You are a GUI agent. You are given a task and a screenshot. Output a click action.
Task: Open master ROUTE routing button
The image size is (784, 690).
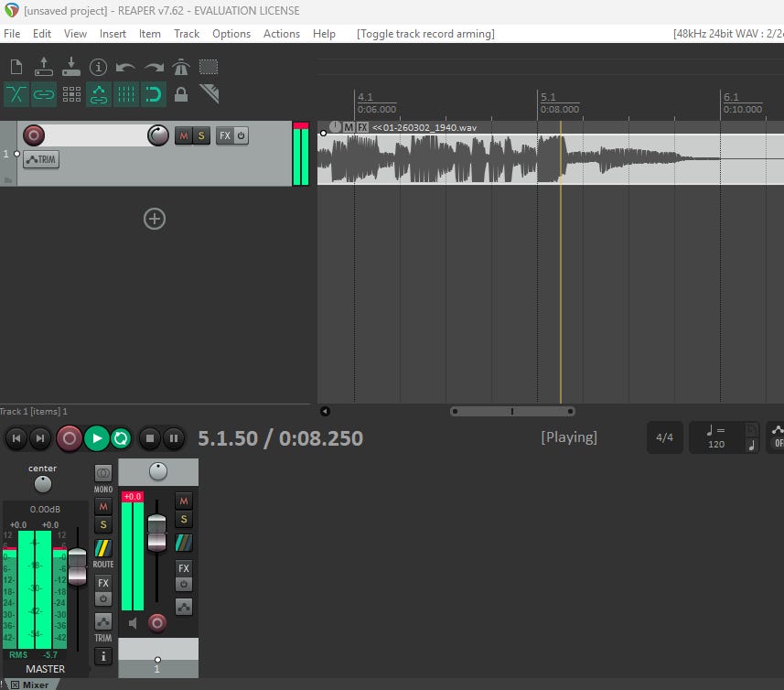tap(103, 549)
